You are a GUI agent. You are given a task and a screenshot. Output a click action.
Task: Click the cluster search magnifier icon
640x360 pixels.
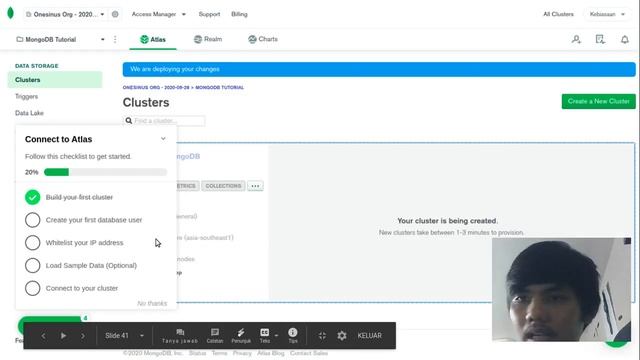coord(129,121)
